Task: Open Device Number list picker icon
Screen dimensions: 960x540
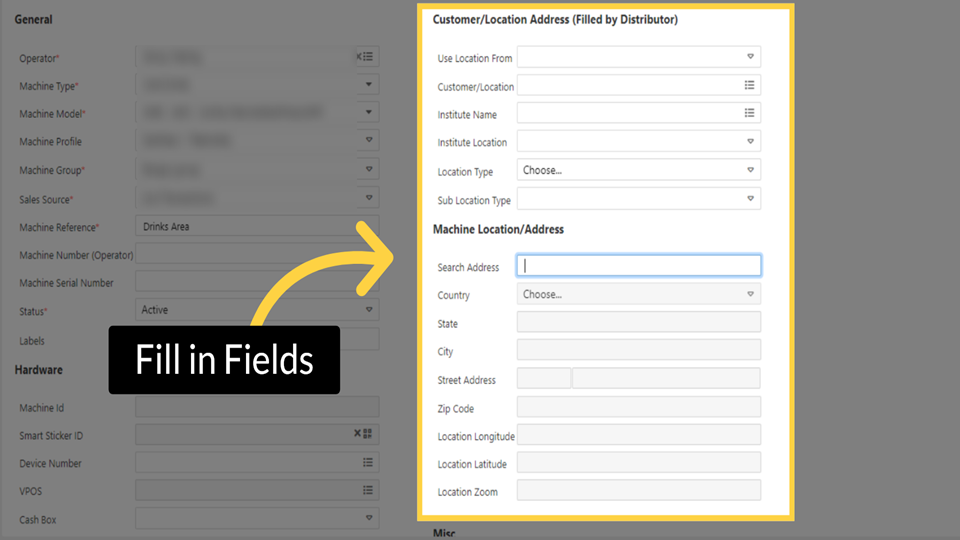Action: click(x=367, y=463)
